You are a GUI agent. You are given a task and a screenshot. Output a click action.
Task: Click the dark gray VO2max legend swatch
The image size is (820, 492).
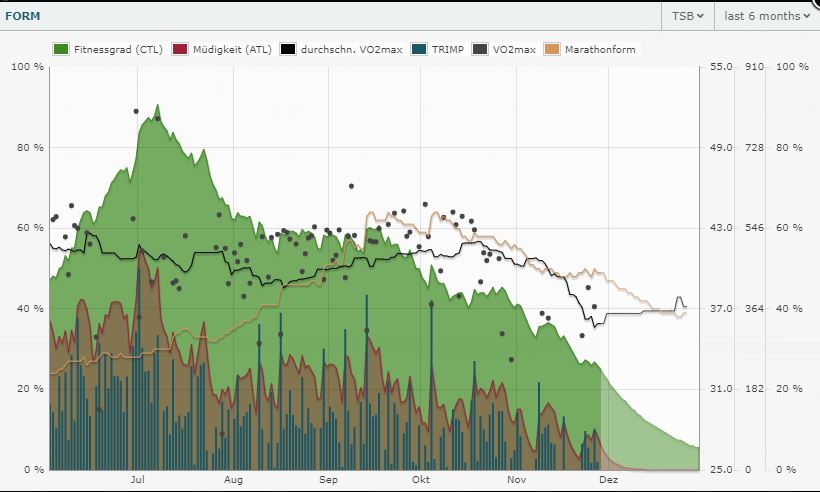(481, 49)
